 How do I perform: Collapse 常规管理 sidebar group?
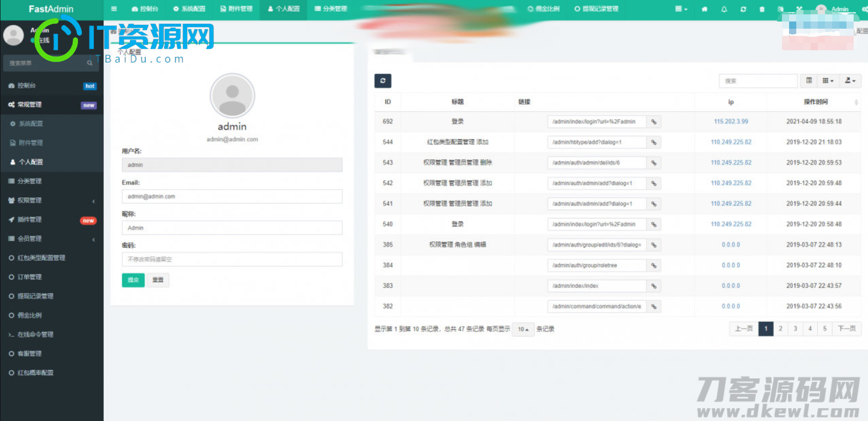[52, 105]
